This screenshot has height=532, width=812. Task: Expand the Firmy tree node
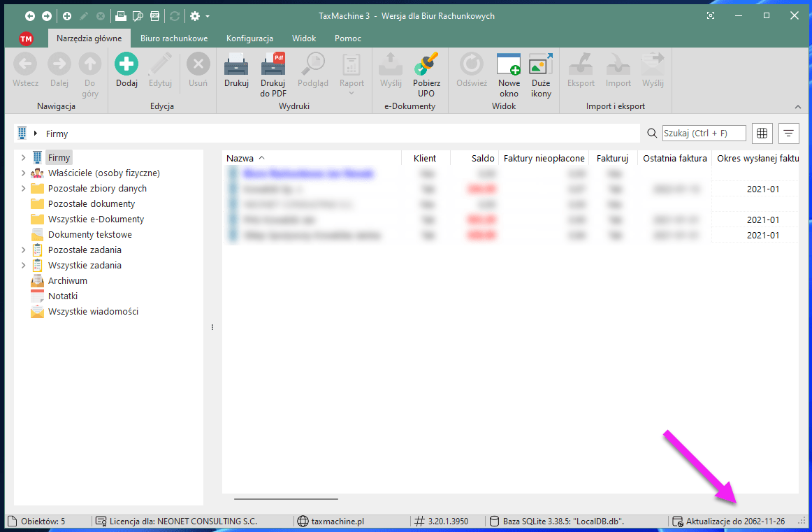click(23, 158)
